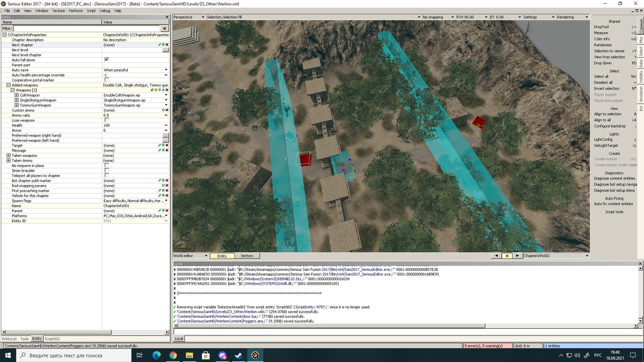Click the Measure tool command
The image size is (644, 362).
coord(601,33)
